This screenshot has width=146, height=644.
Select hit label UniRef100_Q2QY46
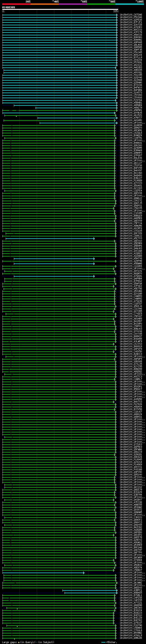point(131,77)
